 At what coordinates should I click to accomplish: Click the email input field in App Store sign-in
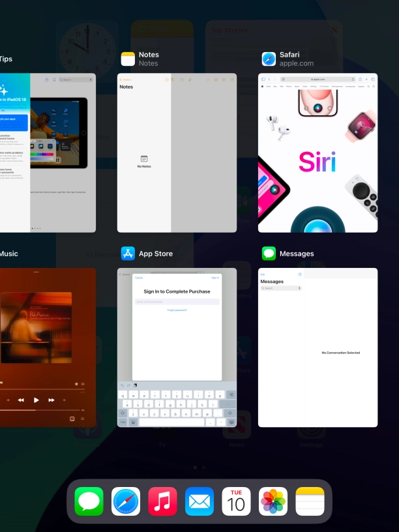point(177,302)
